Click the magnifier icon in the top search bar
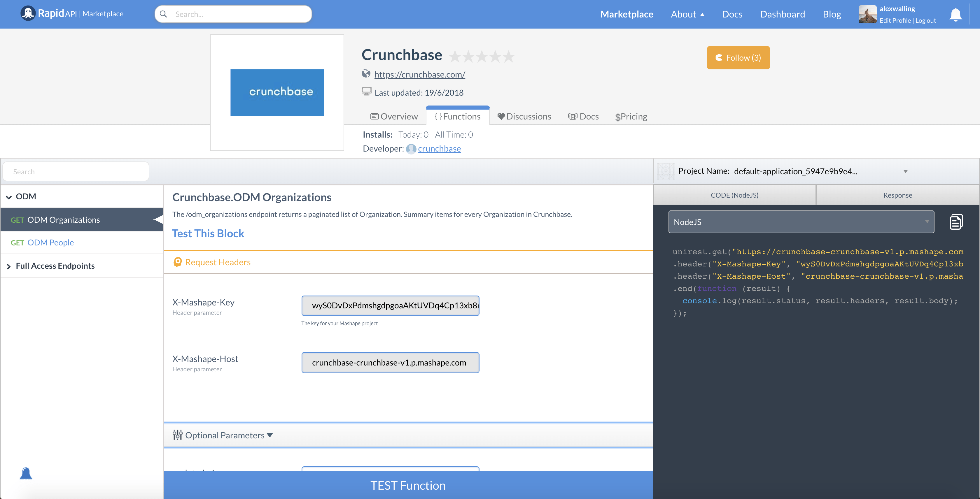 coord(164,14)
